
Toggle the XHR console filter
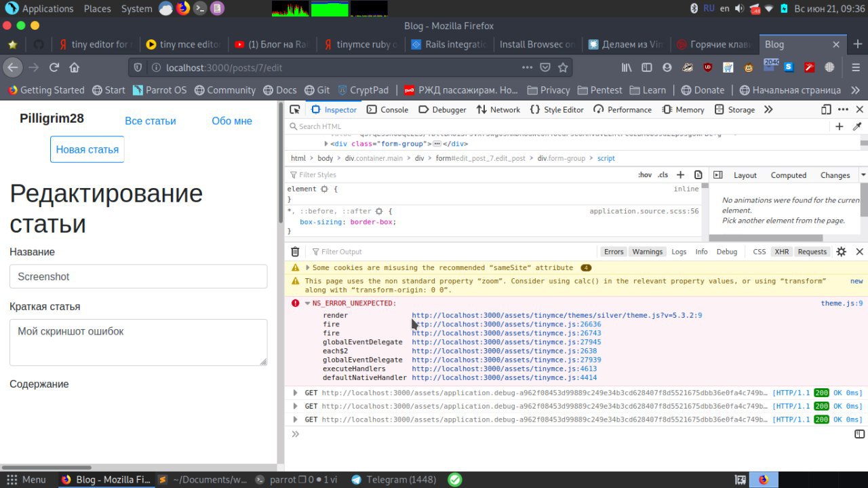click(782, 252)
